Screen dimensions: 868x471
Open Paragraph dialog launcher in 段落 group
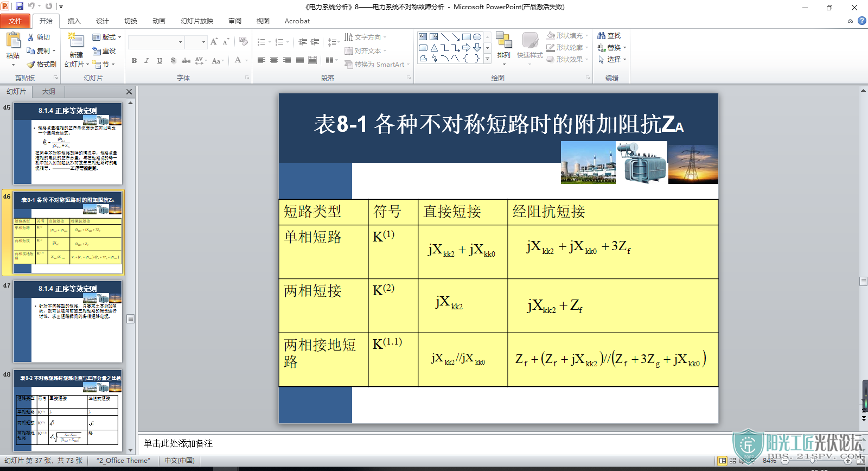pos(409,78)
